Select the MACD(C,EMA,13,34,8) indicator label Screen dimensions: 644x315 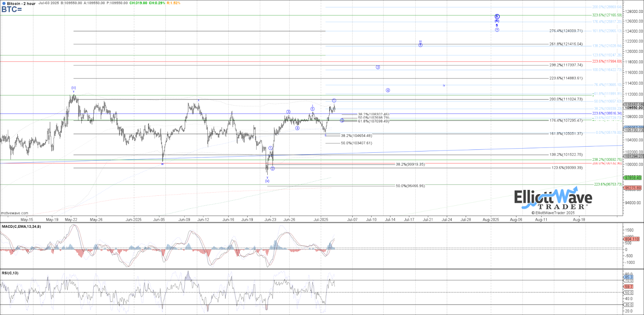tap(21, 227)
